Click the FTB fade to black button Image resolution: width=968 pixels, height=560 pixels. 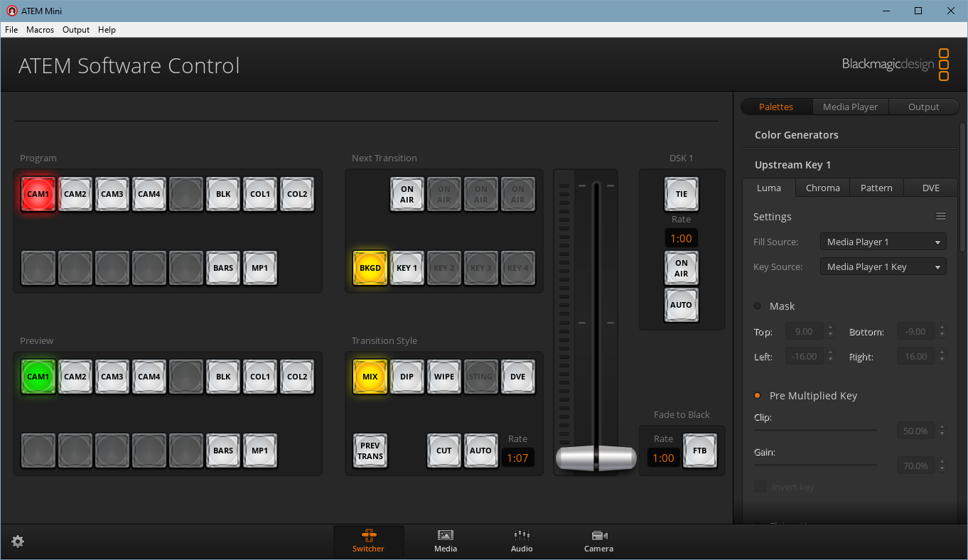pyautogui.click(x=700, y=451)
